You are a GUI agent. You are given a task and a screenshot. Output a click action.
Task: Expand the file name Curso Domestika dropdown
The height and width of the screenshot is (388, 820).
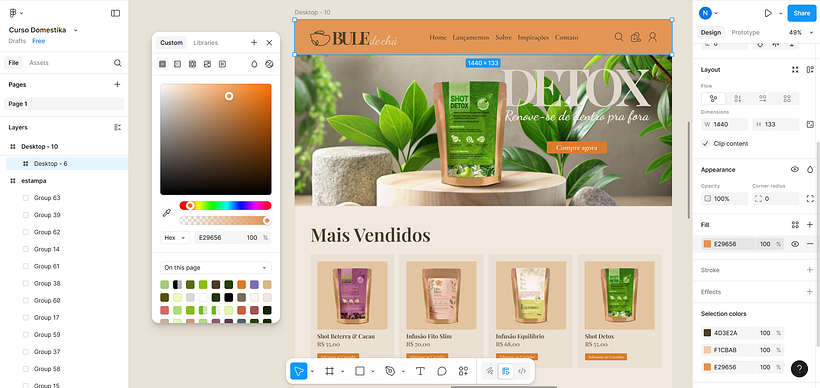pos(75,30)
